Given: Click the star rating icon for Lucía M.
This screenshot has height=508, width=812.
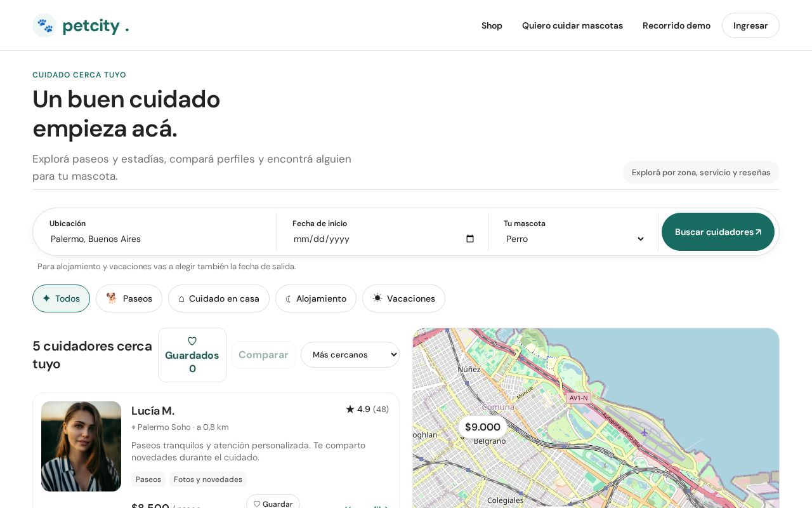Looking at the screenshot, I should (x=350, y=409).
